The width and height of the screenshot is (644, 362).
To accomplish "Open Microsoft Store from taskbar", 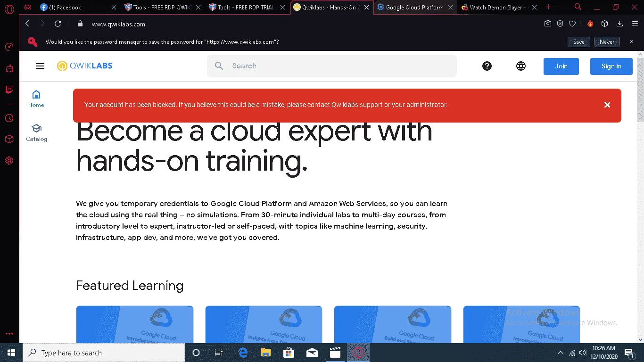I will coord(289,353).
